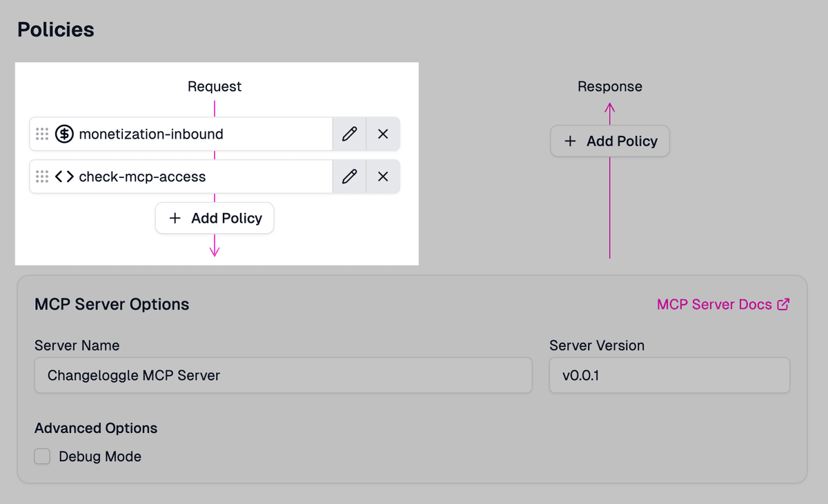Screen dimensions: 828x504
Task: Select the monetization-inbound policy label
Action: pyautogui.click(x=151, y=134)
